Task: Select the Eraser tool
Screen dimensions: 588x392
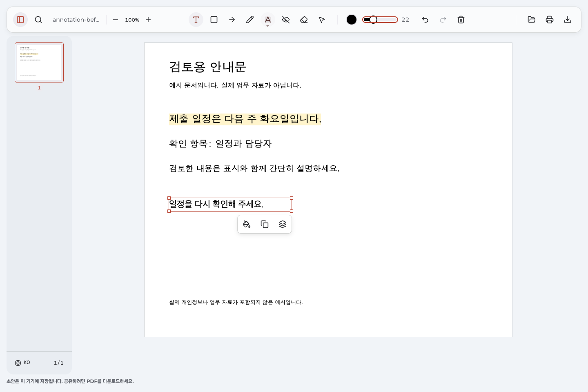Action: [304, 20]
